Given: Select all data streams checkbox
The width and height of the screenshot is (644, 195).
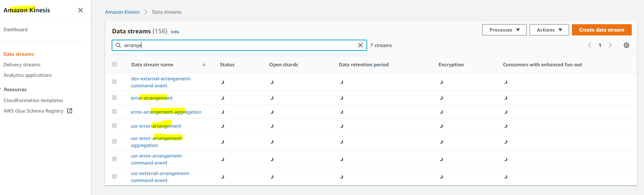Looking at the screenshot, I should [x=114, y=64].
